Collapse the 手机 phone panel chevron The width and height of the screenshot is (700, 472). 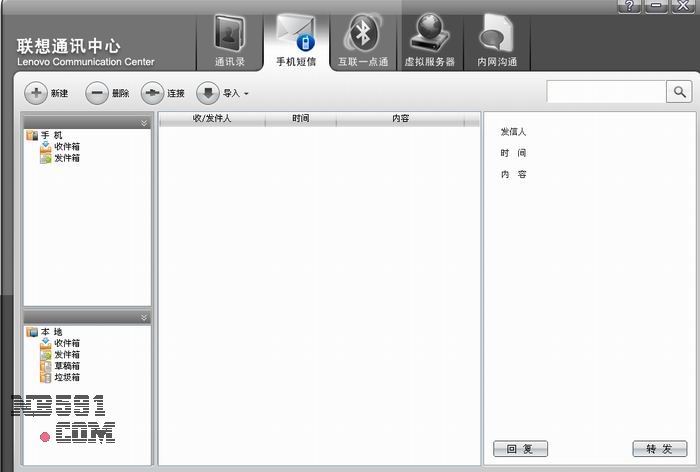pyautogui.click(x=144, y=122)
